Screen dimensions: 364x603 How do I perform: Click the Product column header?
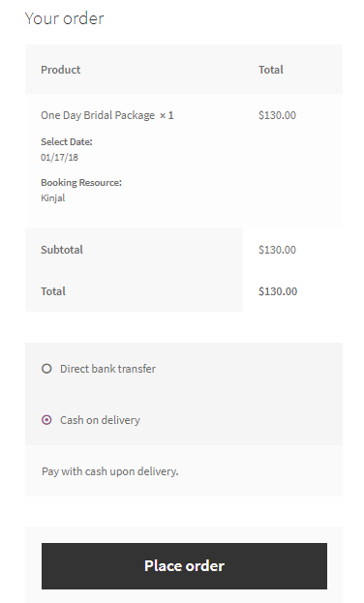[x=61, y=70]
